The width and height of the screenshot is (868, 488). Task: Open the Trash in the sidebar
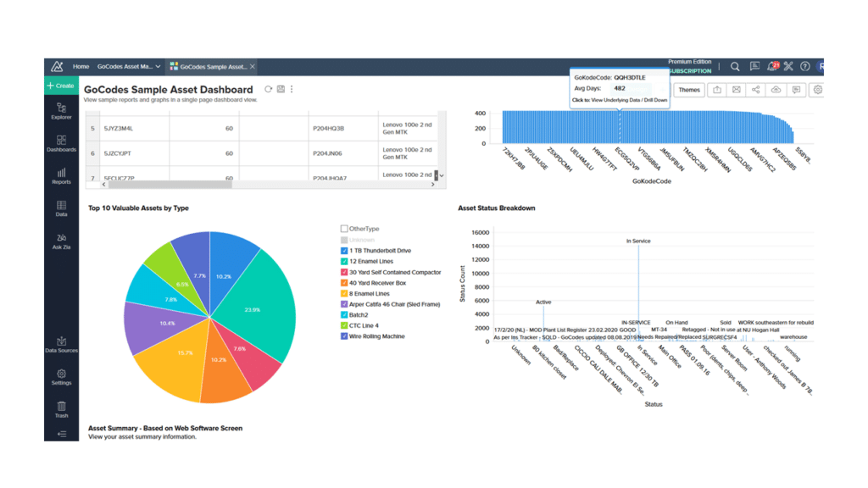[x=61, y=410]
